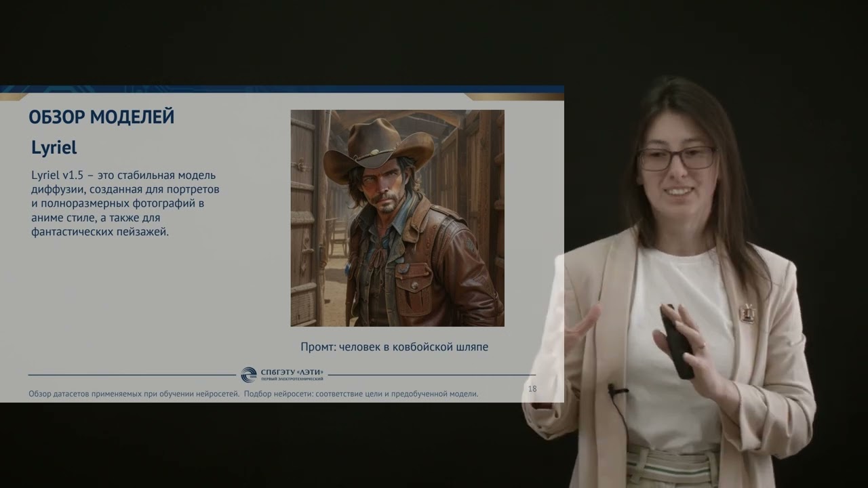Viewport: 868px width, 488px height.
Task: Open the cowboy portrait image on the slide
Action: 397,218
